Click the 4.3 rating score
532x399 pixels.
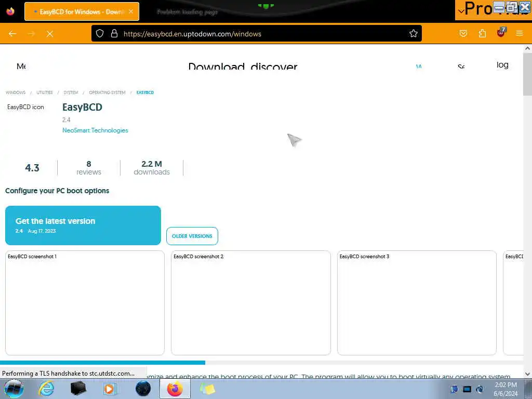[32, 168]
